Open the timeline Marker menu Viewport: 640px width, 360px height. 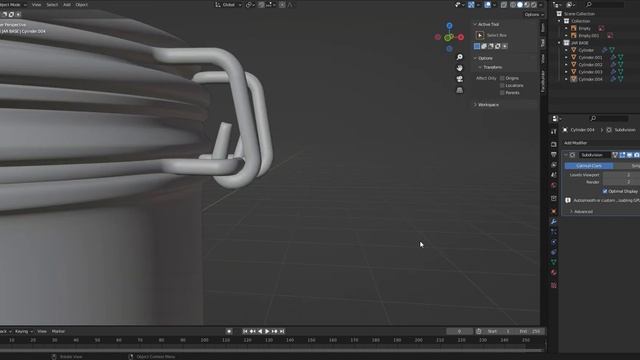point(58,331)
